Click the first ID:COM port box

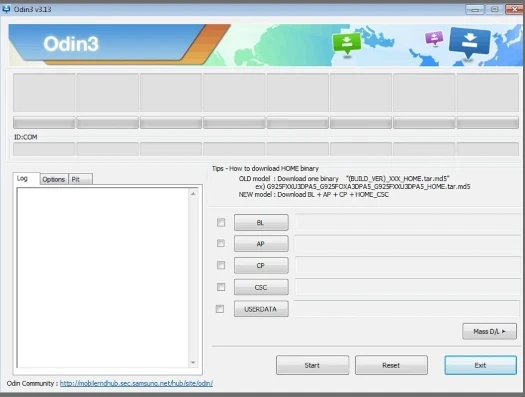click(44, 149)
